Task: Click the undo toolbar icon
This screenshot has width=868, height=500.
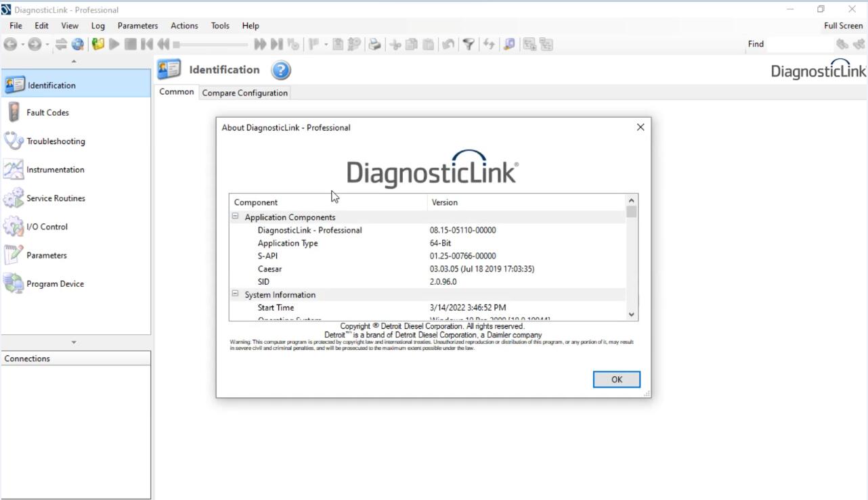Action: [448, 44]
